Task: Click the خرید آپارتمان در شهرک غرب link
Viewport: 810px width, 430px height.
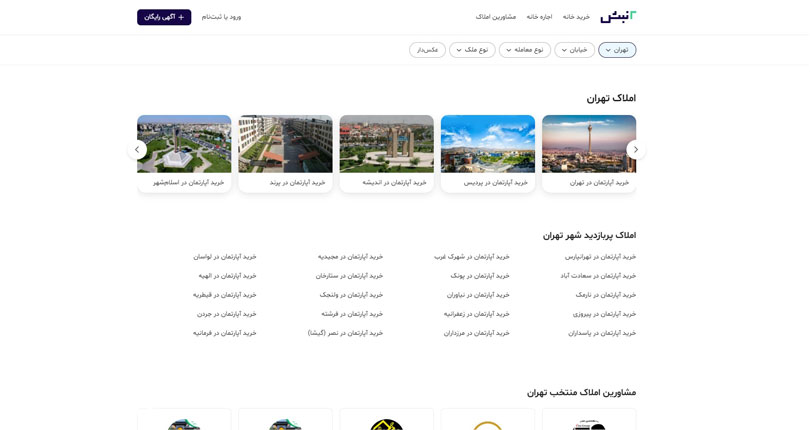Action: [472, 256]
